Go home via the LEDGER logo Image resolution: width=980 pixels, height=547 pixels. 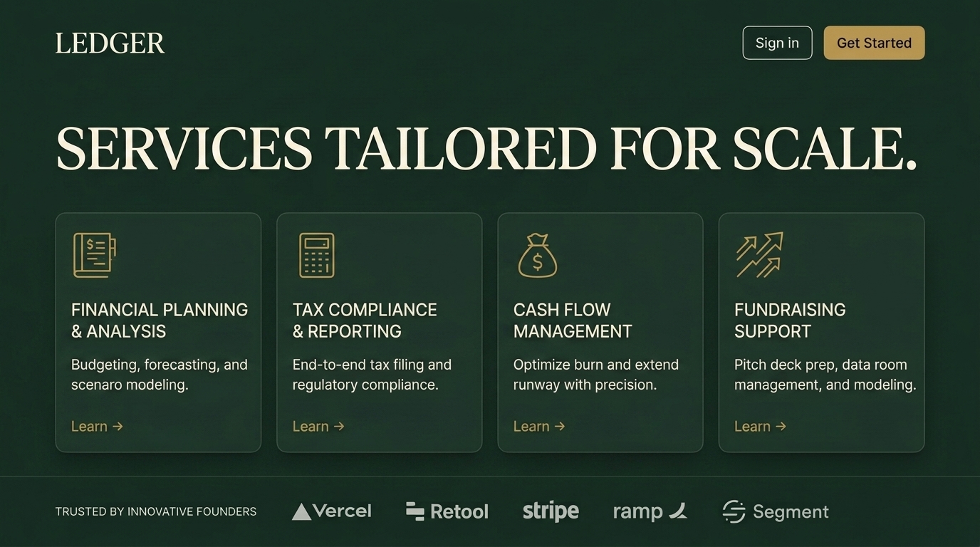pos(110,43)
